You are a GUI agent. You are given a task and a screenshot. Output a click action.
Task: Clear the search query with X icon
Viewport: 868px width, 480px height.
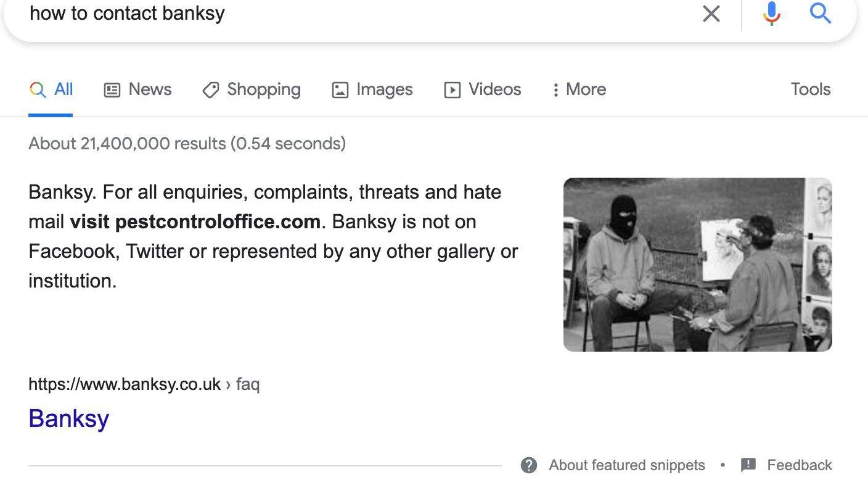(711, 14)
